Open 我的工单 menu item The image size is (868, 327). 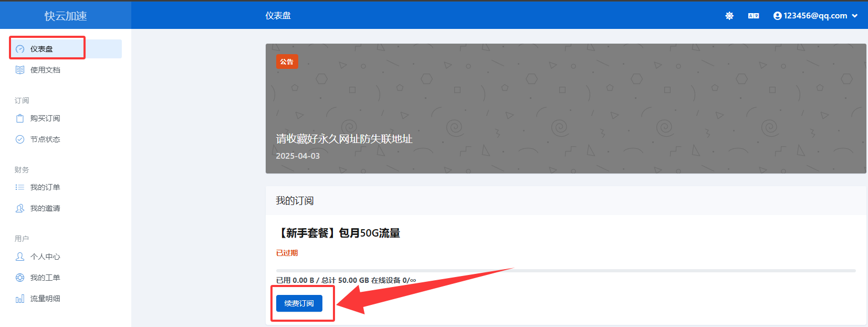tap(66, 278)
